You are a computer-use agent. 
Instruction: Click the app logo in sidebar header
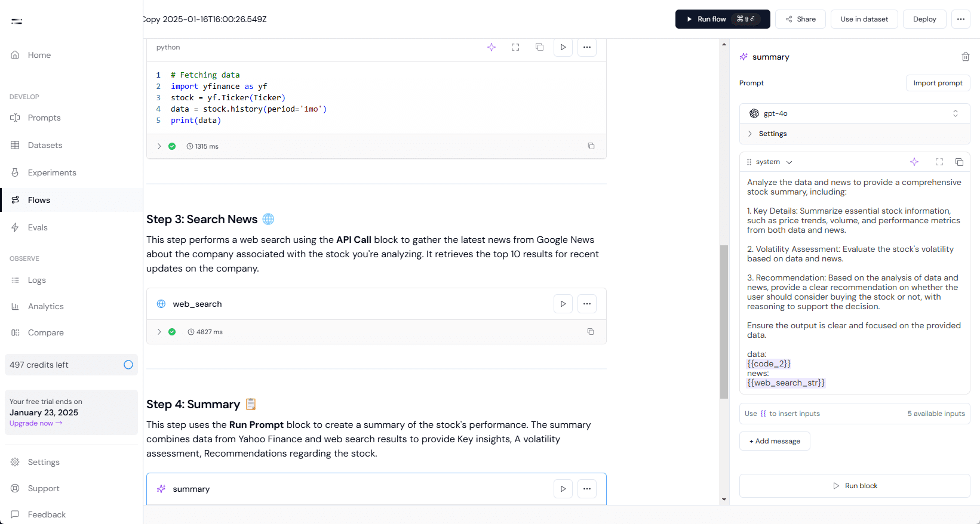pos(17,21)
